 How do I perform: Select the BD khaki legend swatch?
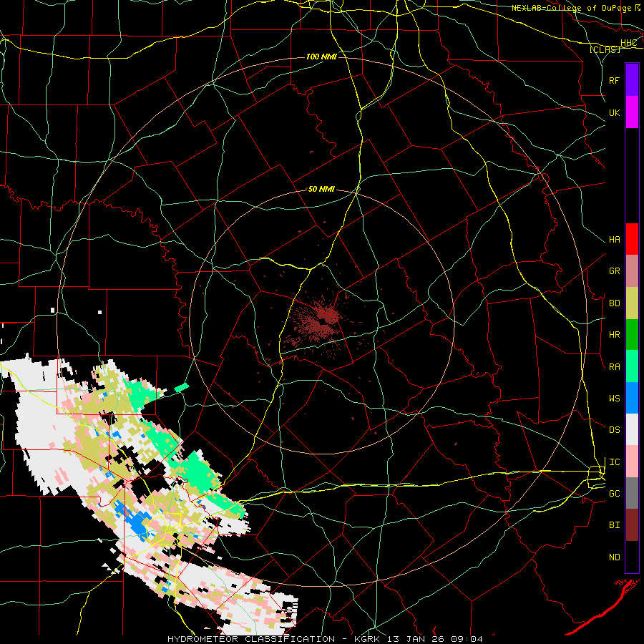point(632,303)
